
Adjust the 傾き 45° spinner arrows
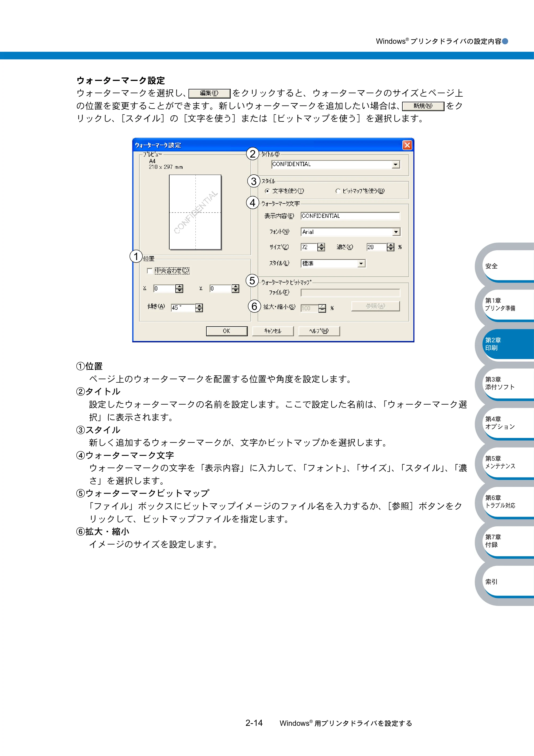tap(199, 308)
